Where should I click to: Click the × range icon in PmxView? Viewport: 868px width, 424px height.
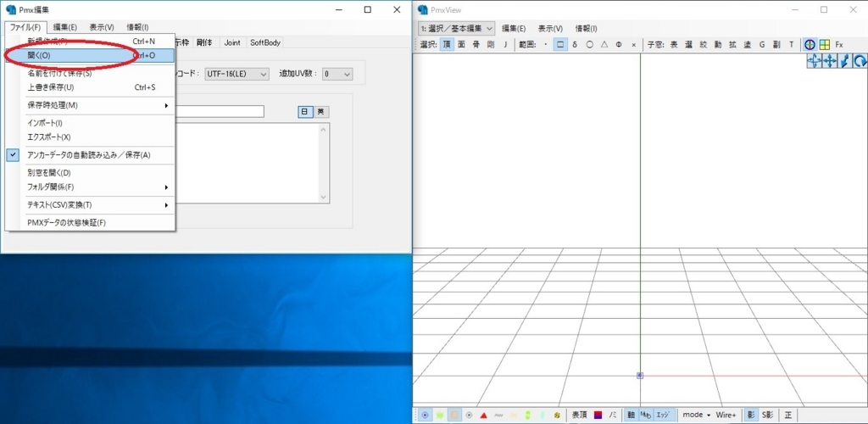633,45
